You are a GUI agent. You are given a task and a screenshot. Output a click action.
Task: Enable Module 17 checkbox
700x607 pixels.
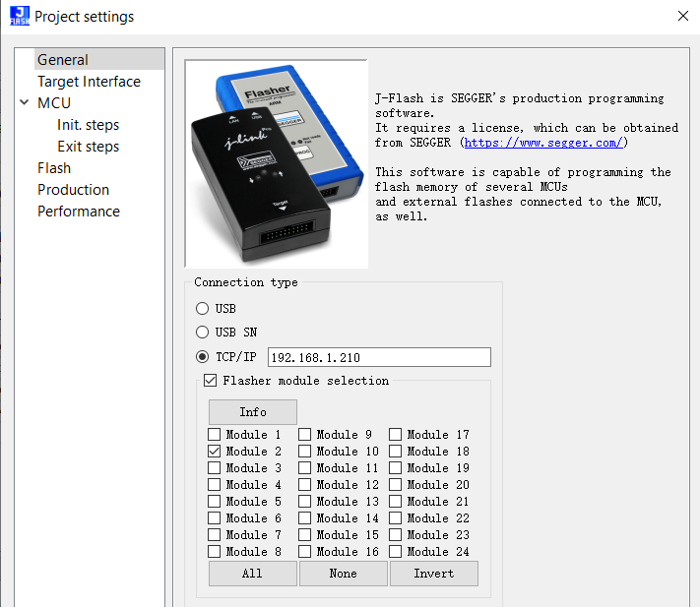click(x=396, y=435)
